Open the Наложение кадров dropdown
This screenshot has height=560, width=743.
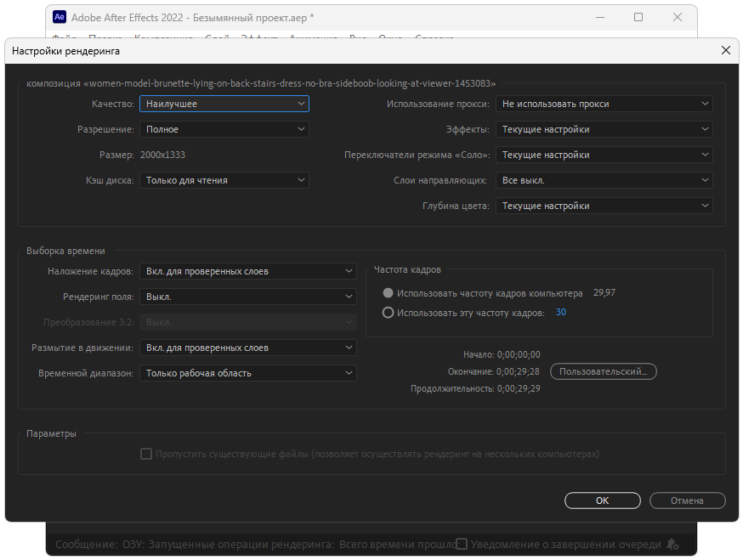click(x=248, y=271)
